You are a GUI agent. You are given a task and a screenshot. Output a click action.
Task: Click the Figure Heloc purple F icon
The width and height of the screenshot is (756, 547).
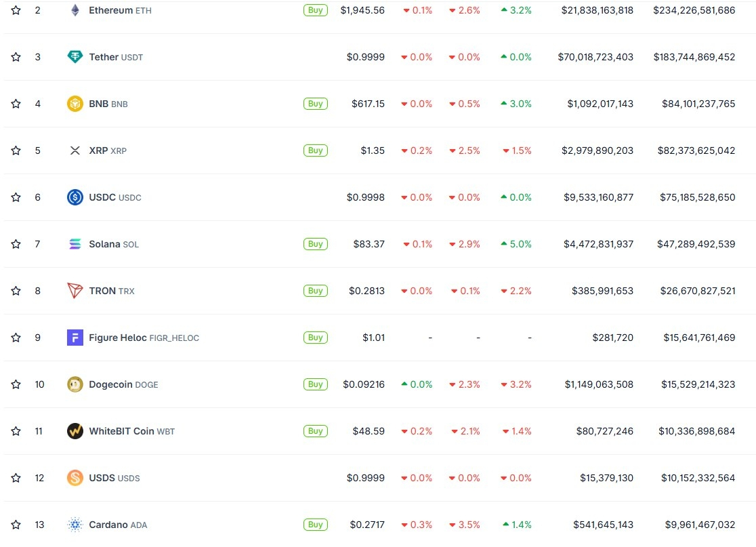click(75, 338)
